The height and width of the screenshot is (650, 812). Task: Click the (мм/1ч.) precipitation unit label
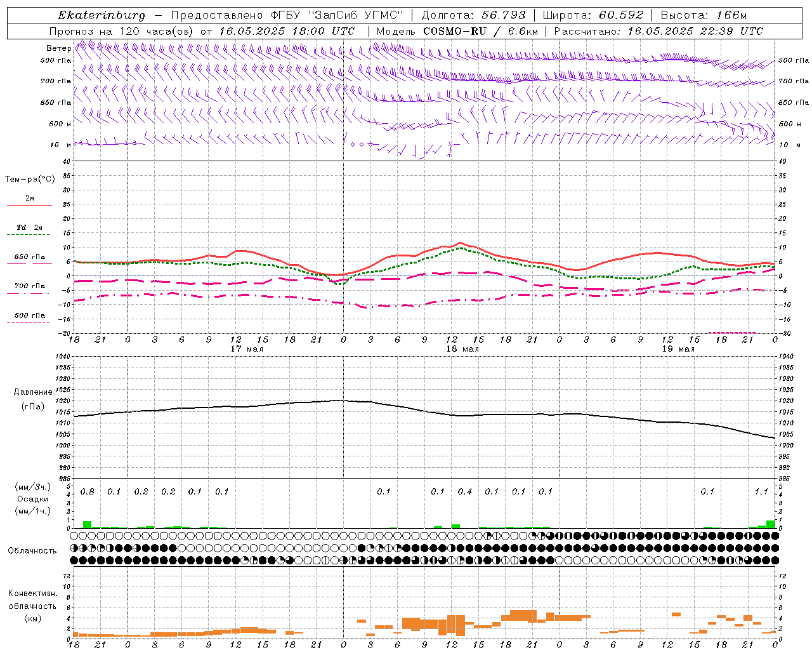pyautogui.click(x=32, y=511)
